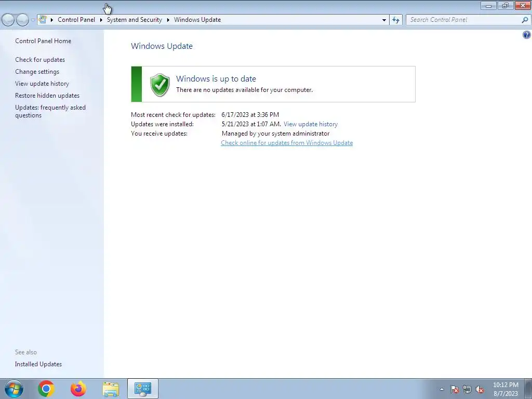Viewport: 532px width, 399px height.
Task: Open Control Panel Home link
Action: point(43,41)
